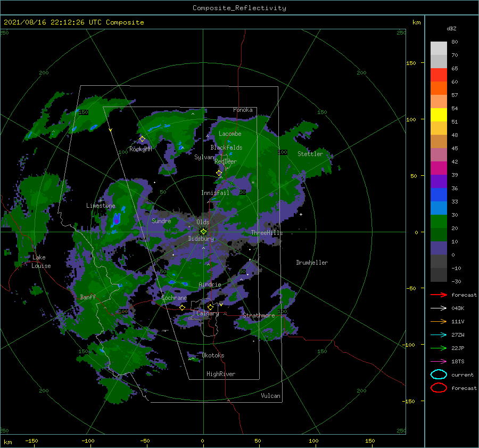Click the Ponoka city label

(243, 110)
